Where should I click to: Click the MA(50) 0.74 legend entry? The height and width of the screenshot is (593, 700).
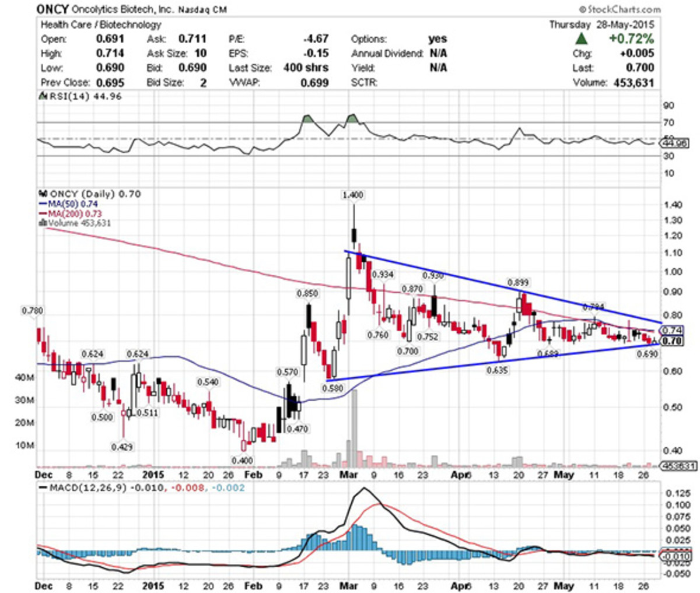[72, 204]
